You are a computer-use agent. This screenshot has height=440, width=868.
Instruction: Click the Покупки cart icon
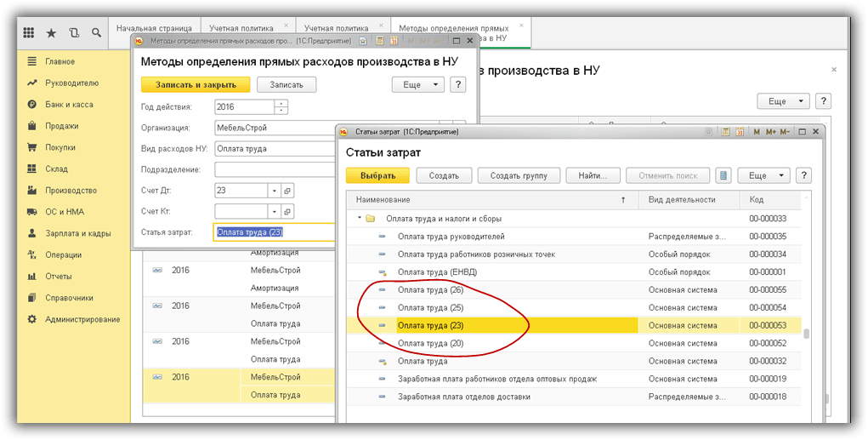click(x=32, y=147)
